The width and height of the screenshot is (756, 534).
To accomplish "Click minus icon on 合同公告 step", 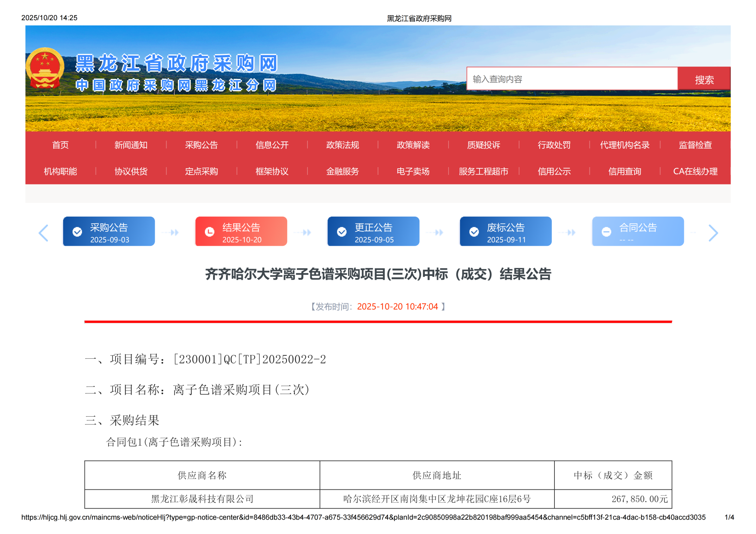I will click(606, 232).
